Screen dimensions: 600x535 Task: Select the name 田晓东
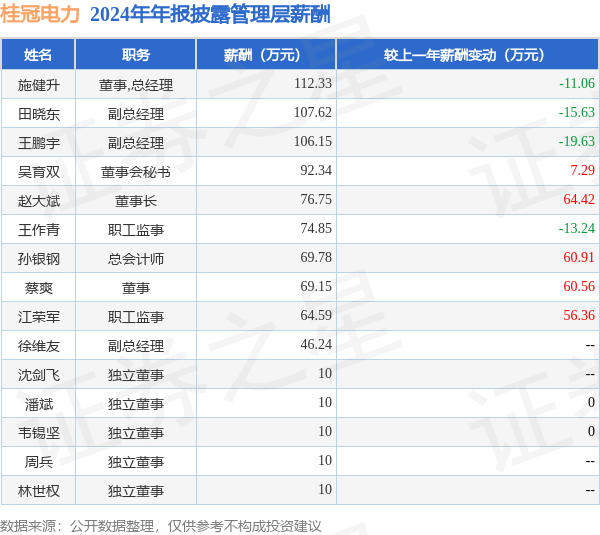tap(39, 114)
